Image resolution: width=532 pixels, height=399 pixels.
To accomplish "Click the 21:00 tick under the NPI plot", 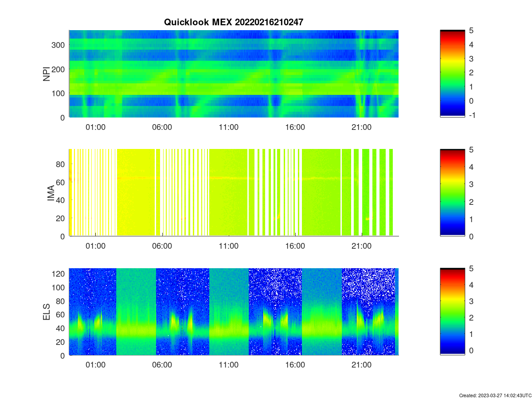I will click(x=361, y=127).
